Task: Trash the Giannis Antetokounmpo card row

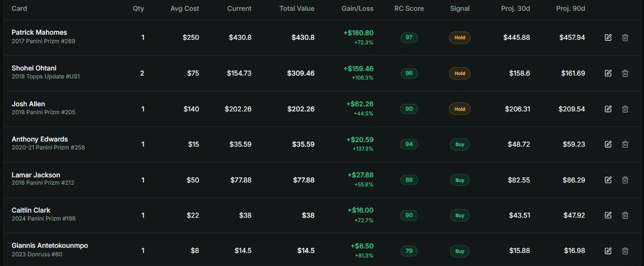Action: click(x=625, y=251)
